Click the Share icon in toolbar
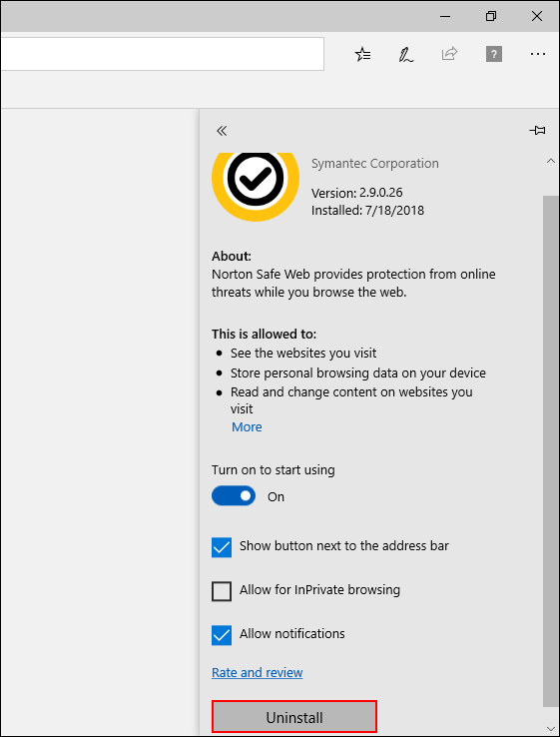Image resolution: width=560 pixels, height=737 pixels. pos(449,54)
